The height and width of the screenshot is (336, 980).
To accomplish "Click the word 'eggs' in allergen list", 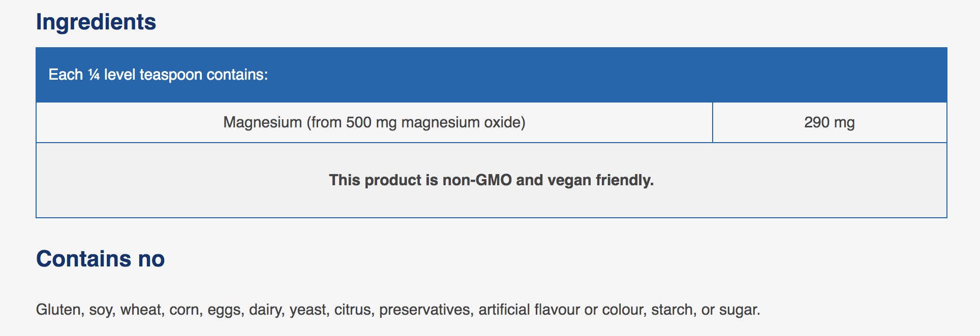I will tap(224, 310).
